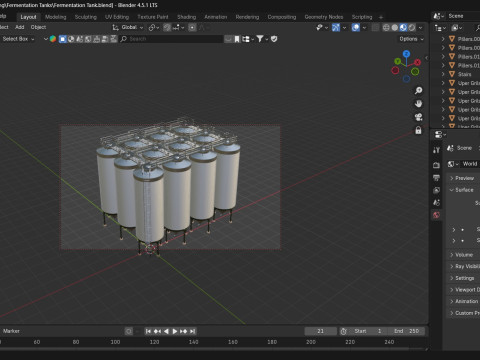Open the pivot point dropdown
Screen dimensions: 480x360
pos(154,27)
